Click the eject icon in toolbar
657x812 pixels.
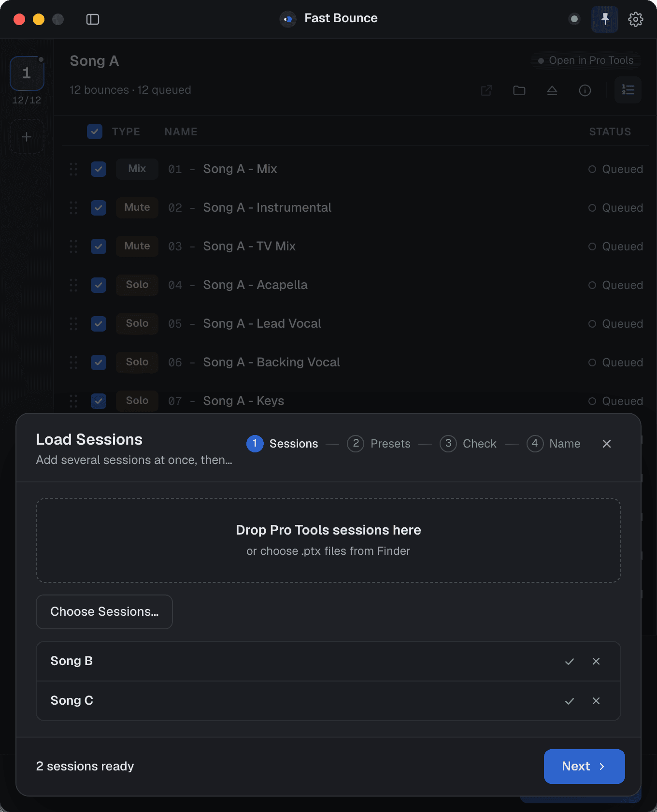[x=552, y=90]
